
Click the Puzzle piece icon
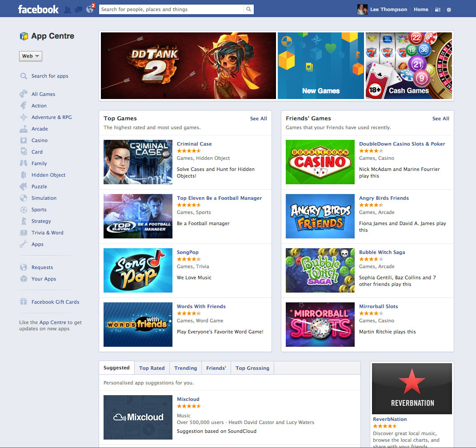pos(24,186)
